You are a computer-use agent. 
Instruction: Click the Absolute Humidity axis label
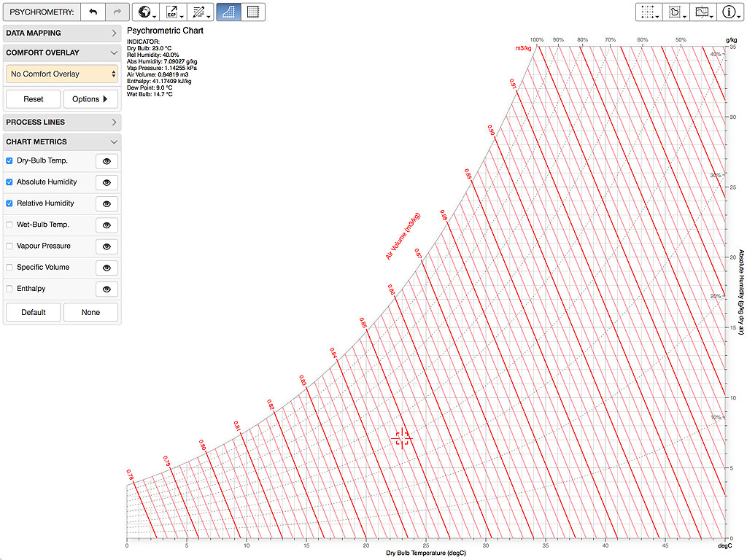(x=741, y=292)
